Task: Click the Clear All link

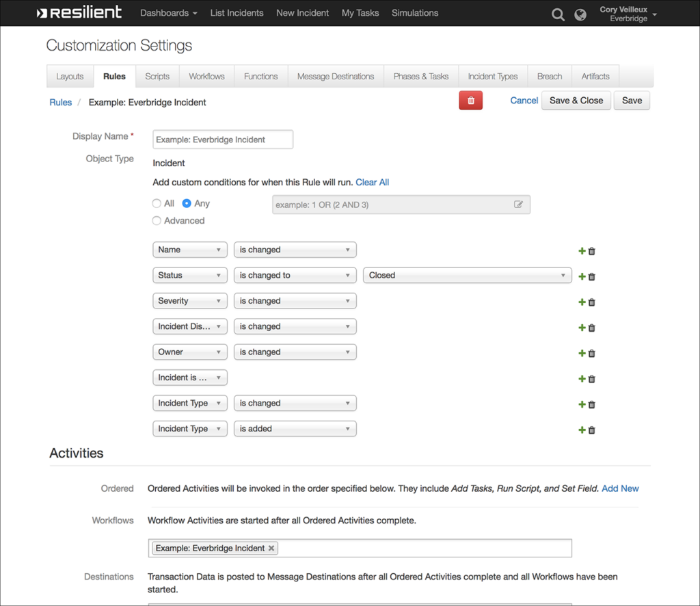Action: pos(373,182)
